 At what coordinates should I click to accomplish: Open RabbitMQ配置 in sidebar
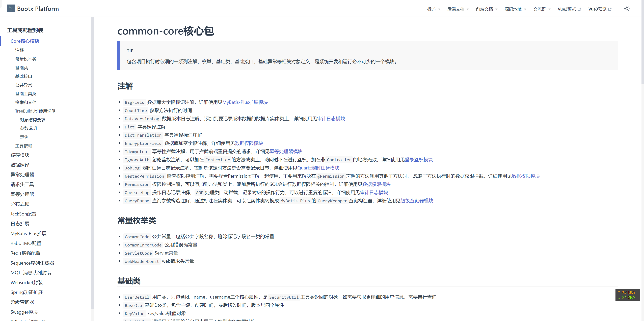(x=26, y=243)
